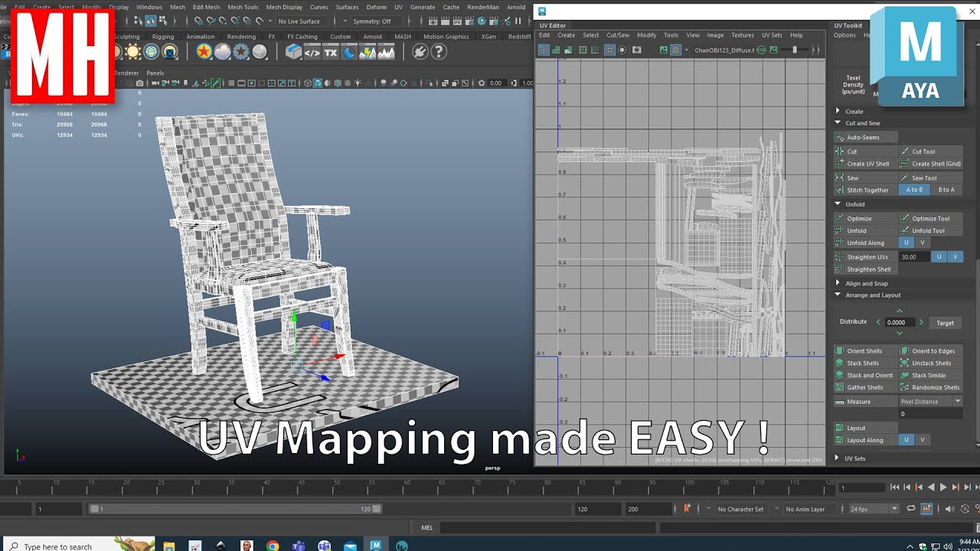Click the code brackets shelf icon

[x=312, y=52]
